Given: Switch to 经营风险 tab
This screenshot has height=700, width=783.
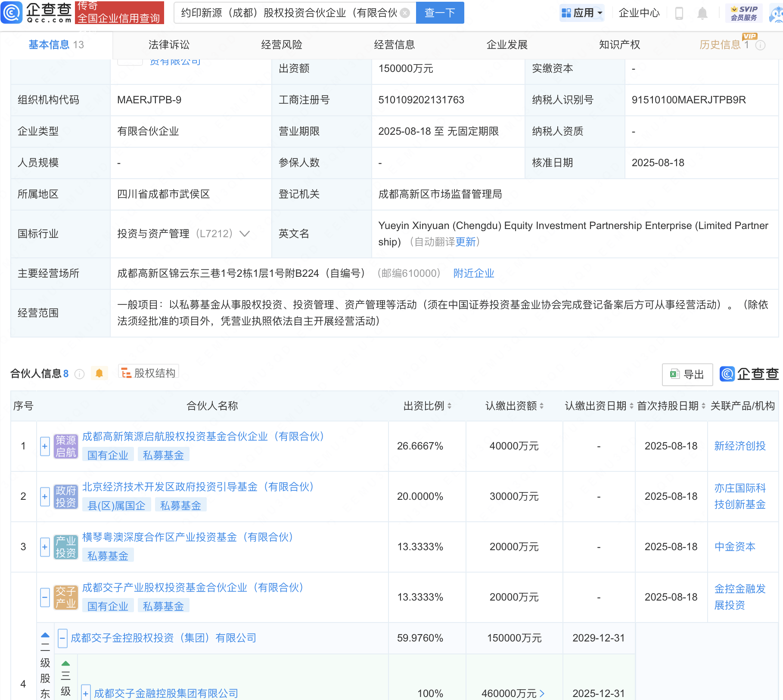Looking at the screenshot, I should [x=282, y=45].
